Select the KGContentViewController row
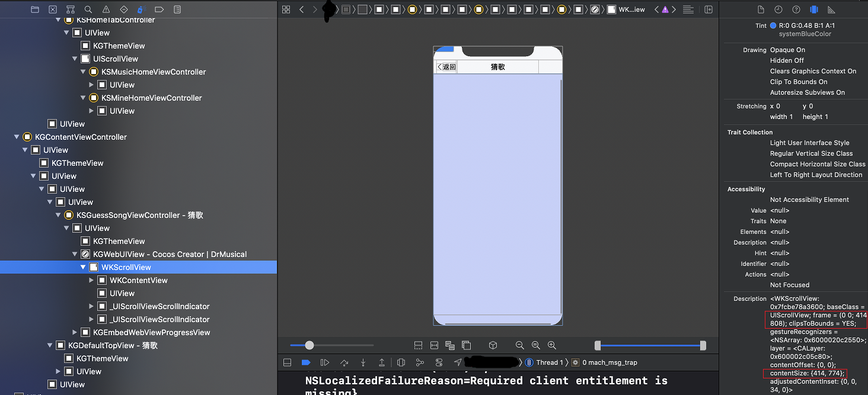This screenshot has width=868, height=395. click(x=138, y=137)
